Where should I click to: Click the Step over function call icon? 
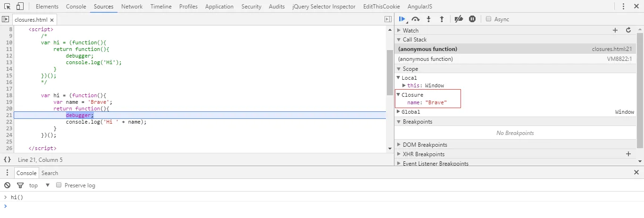coord(416,19)
